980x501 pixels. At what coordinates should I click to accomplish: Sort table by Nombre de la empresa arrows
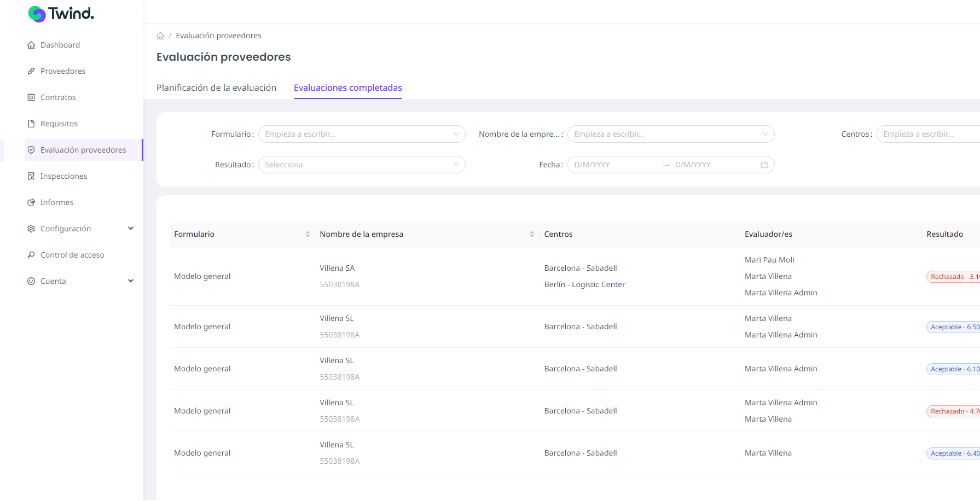[x=532, y=234]
